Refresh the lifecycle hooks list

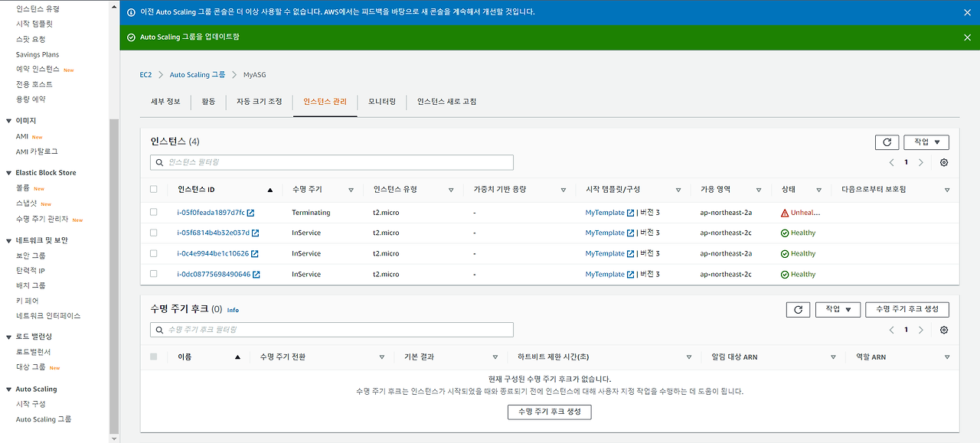[x=798, y=309]
